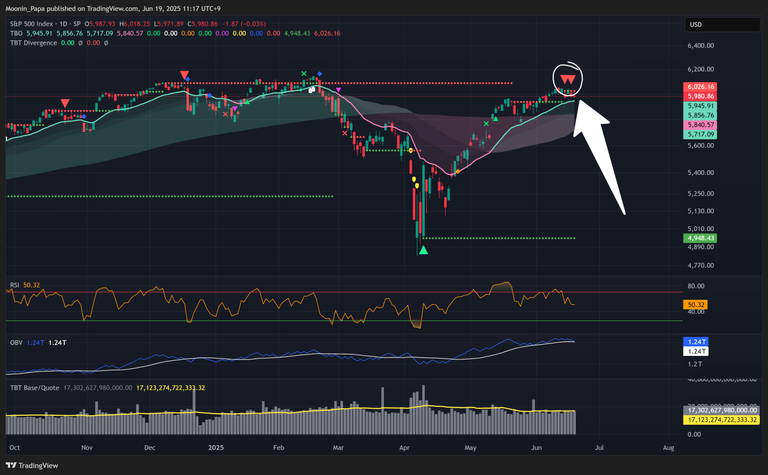Screen dimensions: 768x475
Task: Click the white 1.24T OBV tag
Action: (x=696, y=352)
